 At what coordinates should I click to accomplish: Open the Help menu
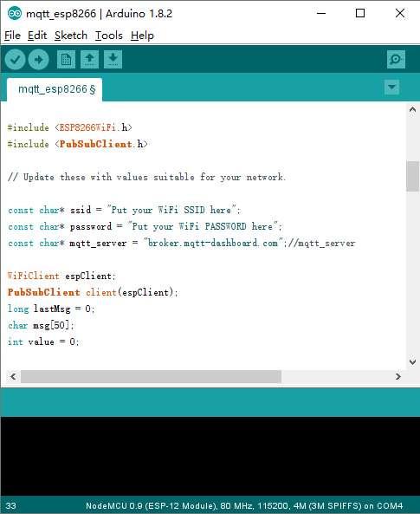pos(142,36)
